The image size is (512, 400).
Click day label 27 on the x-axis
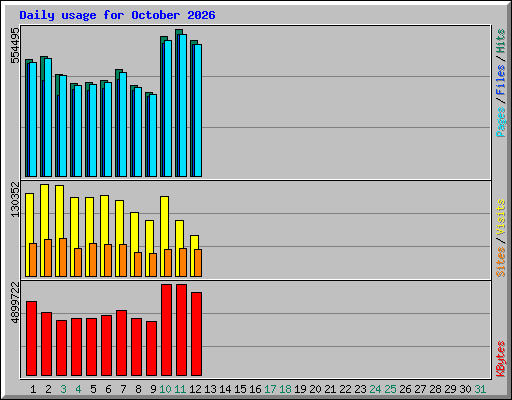(420, 389)
